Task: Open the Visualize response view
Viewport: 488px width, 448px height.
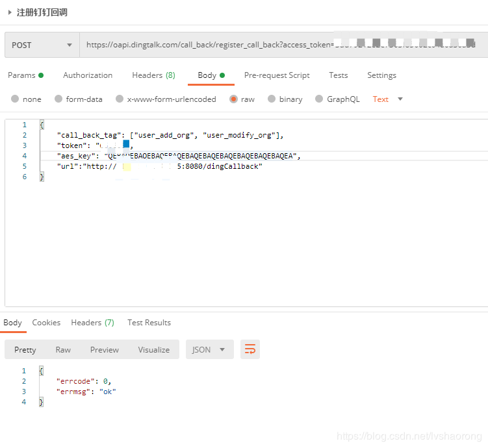Action: tap(154, 350)
